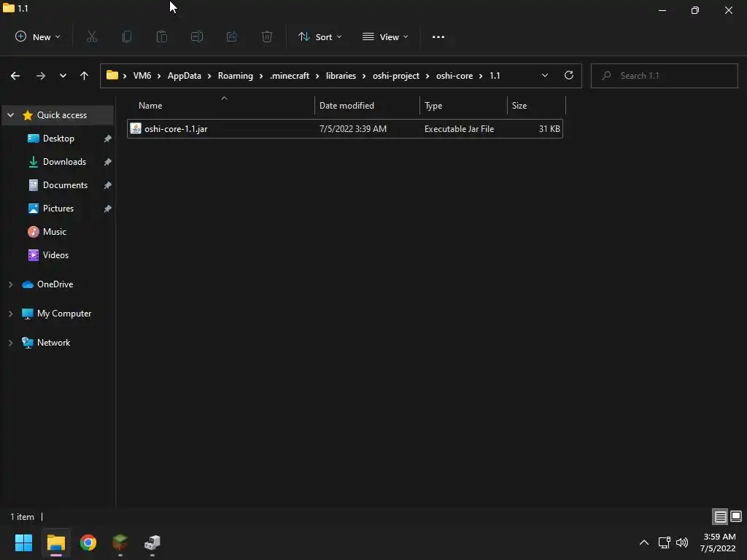This screenshot has height=560, width=747.
Task: Navigate to .minecraft breadcrumb
Action: coord(290,76)
